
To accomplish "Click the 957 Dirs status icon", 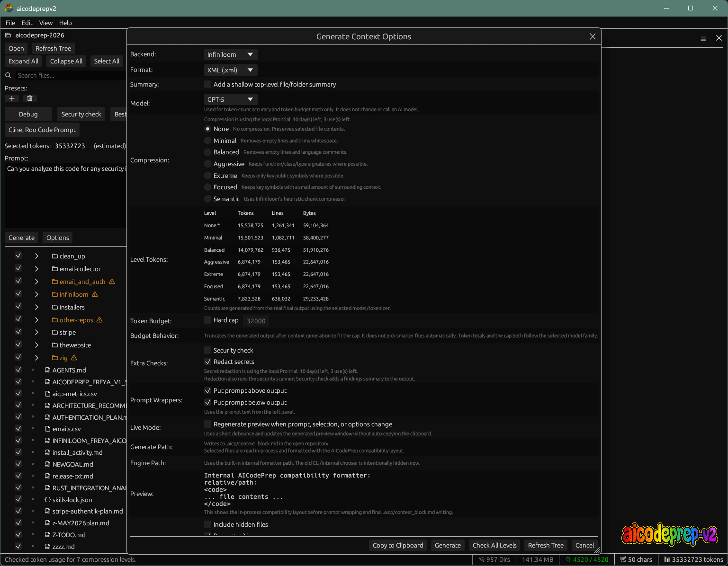I will tap(482, 559).
